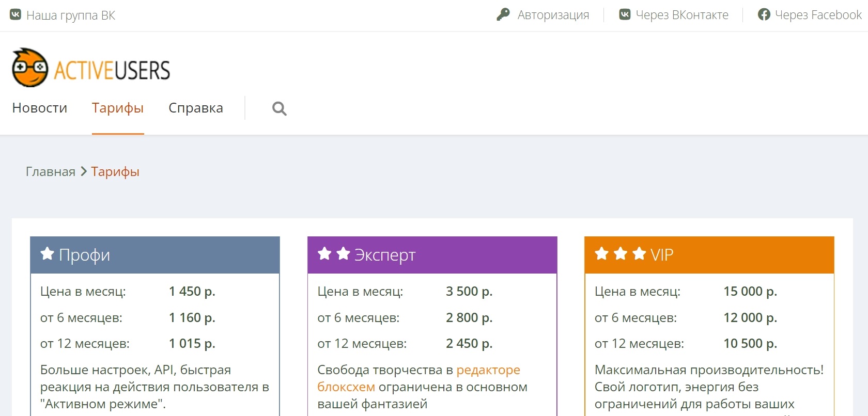Click the VK icon beside Наша группа ВК
Viewport: 868px width, 416px height.
click(16, 14)
